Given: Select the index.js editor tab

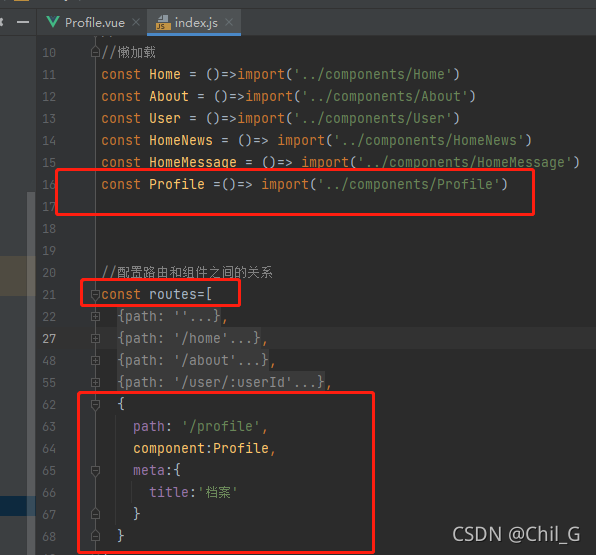Looking at the screenshot, I should 194,22.
